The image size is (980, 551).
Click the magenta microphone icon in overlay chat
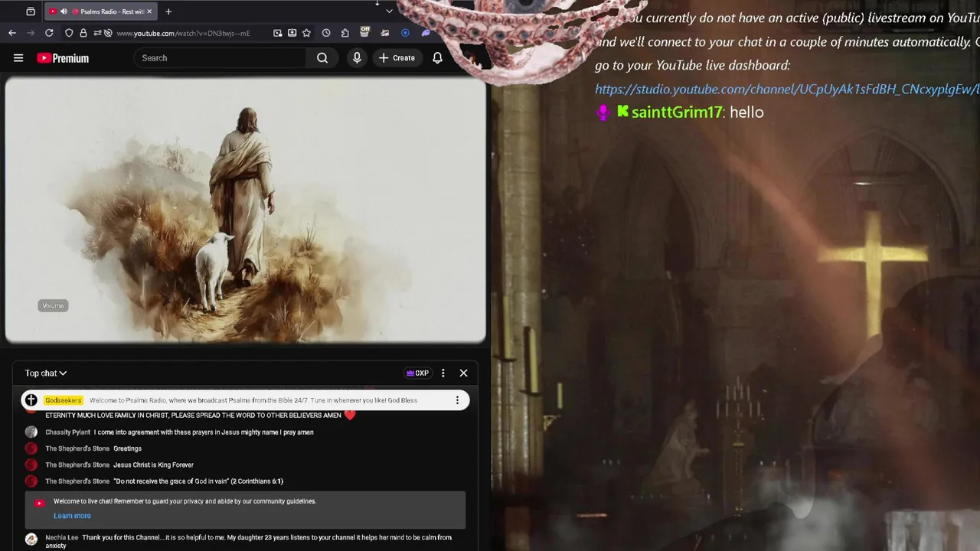point(603,112)
